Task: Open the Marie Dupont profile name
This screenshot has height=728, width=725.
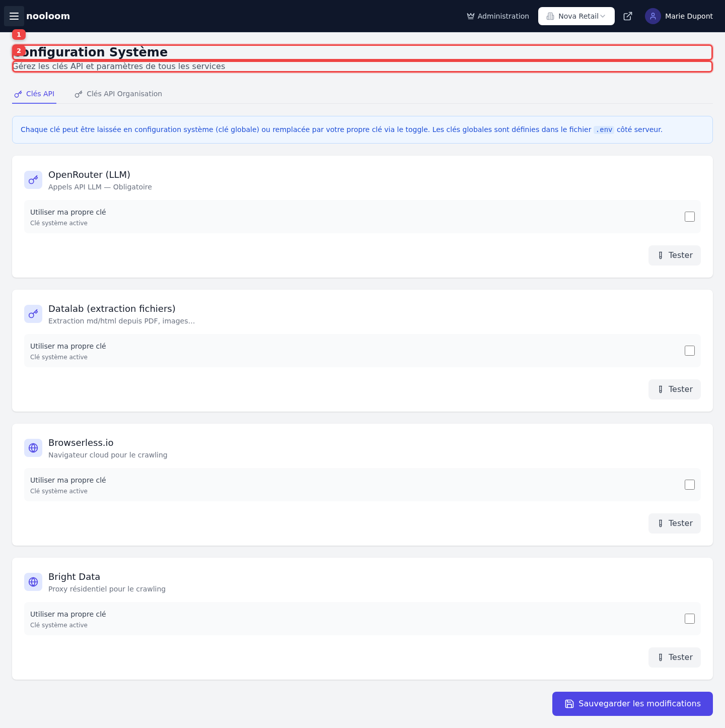Action: 689,16
